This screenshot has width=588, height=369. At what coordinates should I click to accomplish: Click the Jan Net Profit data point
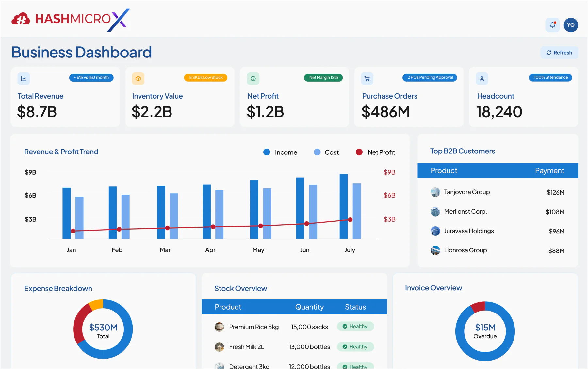(x=73, y=231)
